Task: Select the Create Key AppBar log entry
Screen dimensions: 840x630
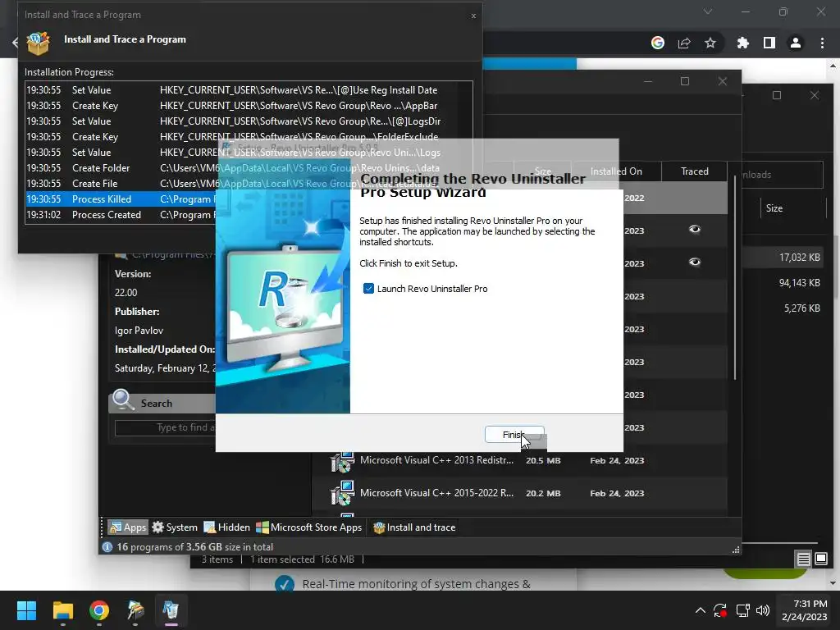Action: pos(249,106)
